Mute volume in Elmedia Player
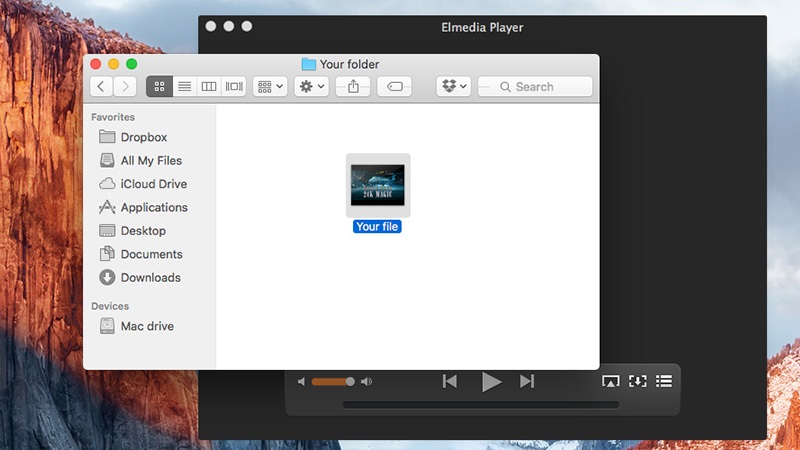800x450 pixels. pos(301,382)
